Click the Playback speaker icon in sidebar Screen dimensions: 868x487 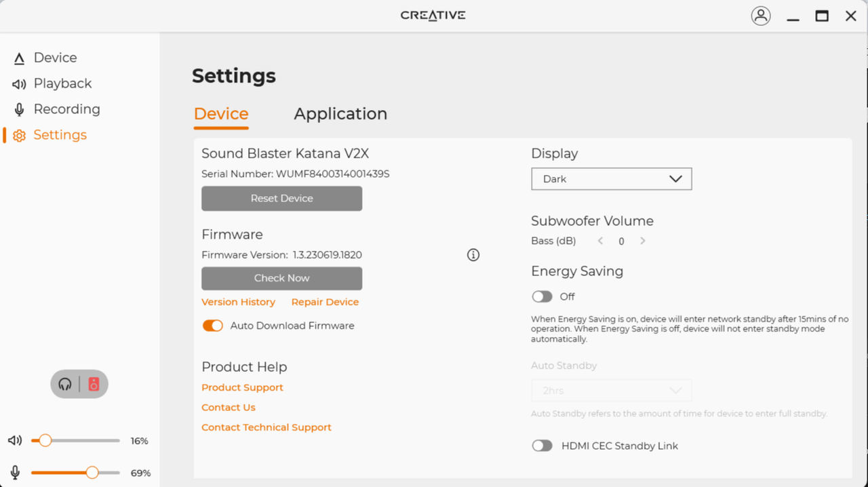[19, 84]
